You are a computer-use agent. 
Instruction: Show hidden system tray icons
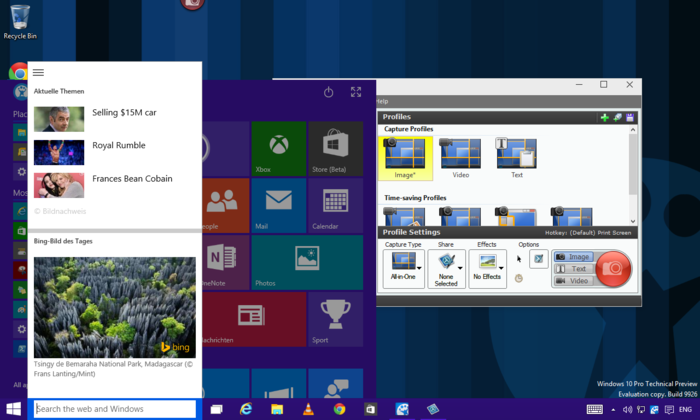pyautogui.click(x=613, y=410)
